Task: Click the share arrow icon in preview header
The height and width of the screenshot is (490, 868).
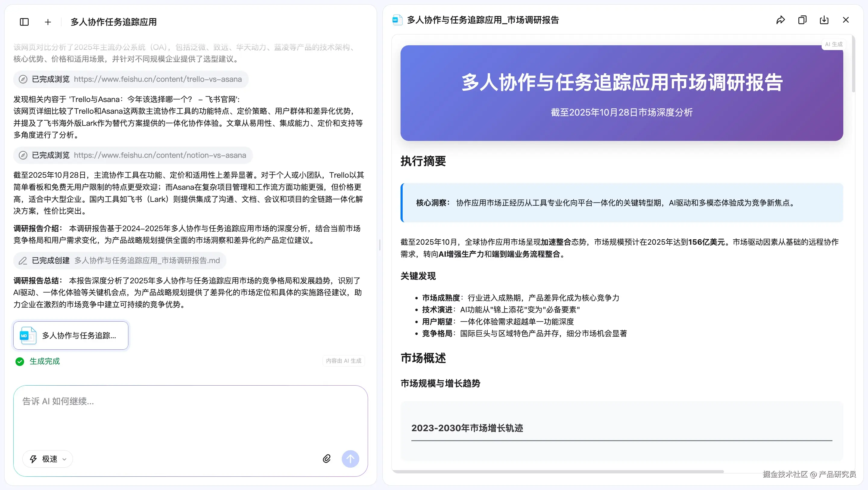Action: [780, 20]
